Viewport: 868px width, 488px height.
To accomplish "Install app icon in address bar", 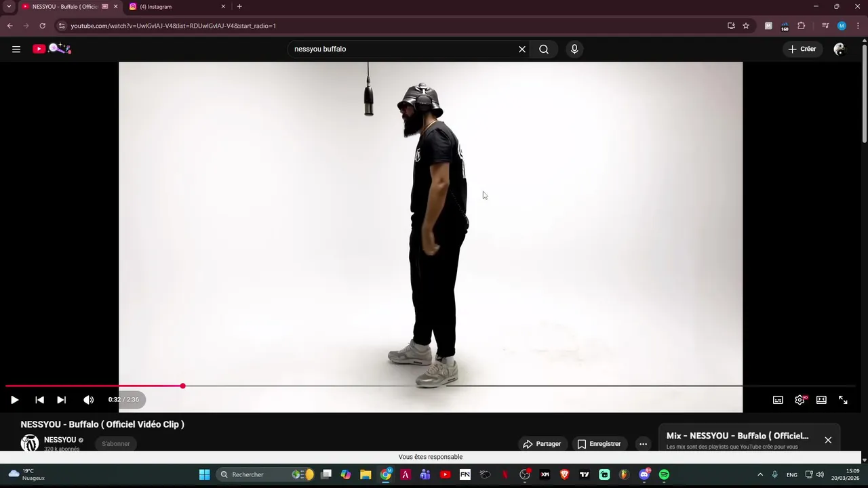I will [x=731, y=26].
